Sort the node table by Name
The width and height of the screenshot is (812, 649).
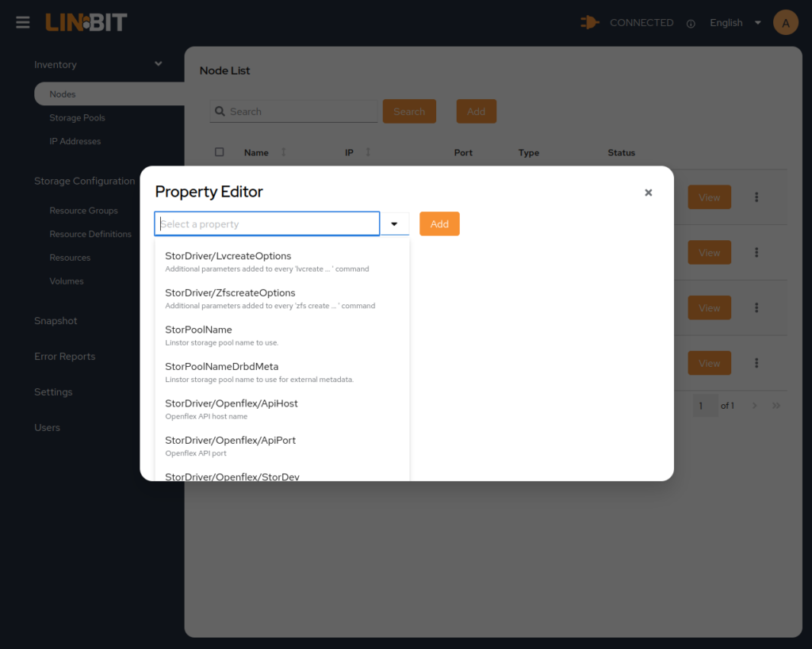[283, 152]
